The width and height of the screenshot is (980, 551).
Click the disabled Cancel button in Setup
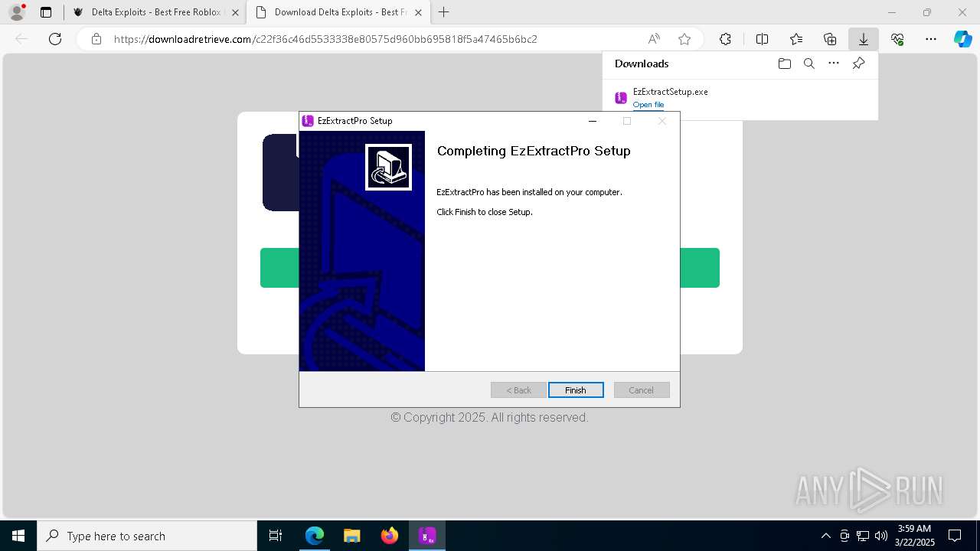(x=642, y=390)
